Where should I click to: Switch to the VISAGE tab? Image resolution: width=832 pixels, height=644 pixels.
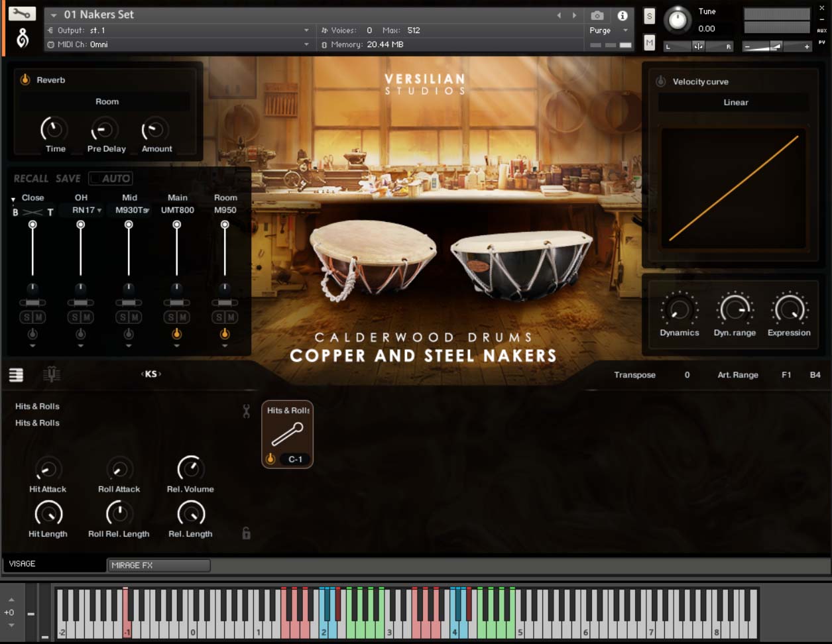54,564
